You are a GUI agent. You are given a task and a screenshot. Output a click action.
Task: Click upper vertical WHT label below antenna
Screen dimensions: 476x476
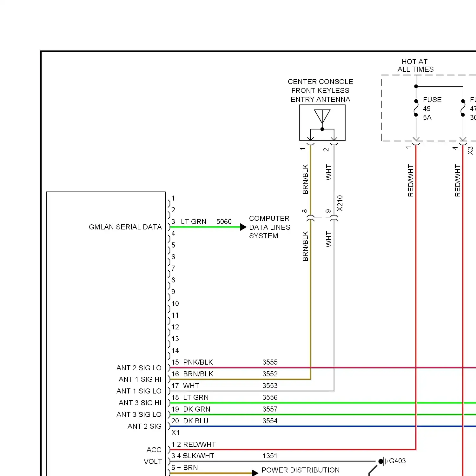tap(329, 172)
